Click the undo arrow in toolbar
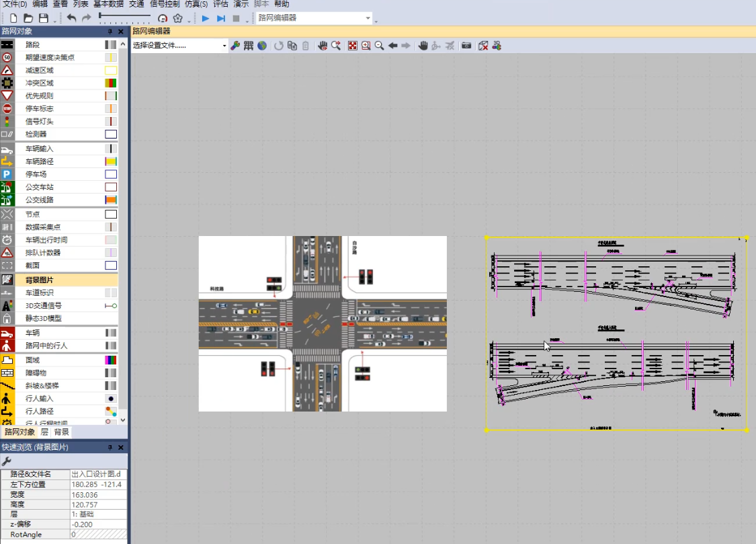This screenshot has height=544, width=756. 71,18
